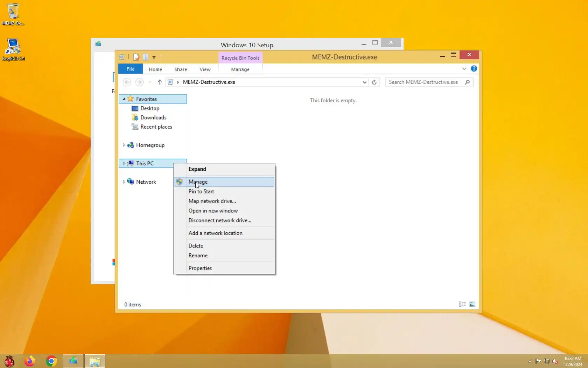The width and height of the screenshot is (588, 368).
Task: Switch to File Explorer taskbar button
Action: [x=95, y=361]
